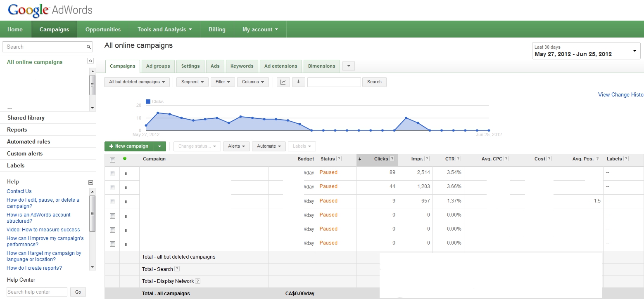Click the help icon next to Avg. CPC

(x=506, y=159)
